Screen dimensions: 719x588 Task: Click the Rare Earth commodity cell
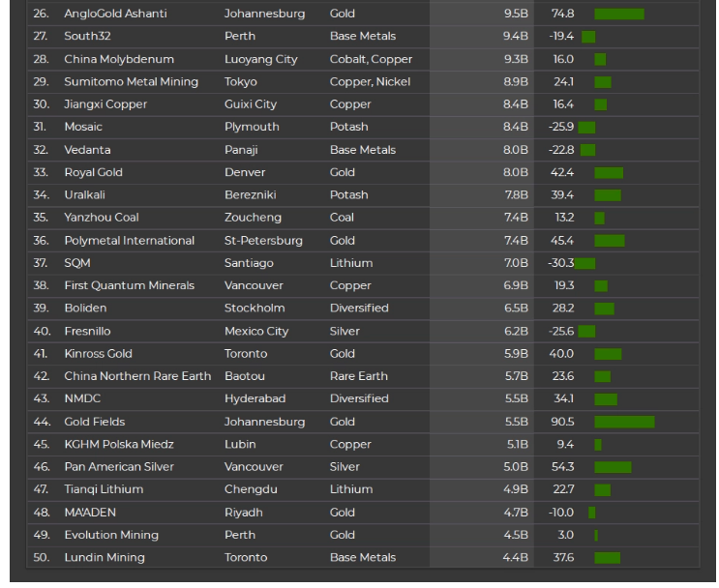click(x=359, y=376)
